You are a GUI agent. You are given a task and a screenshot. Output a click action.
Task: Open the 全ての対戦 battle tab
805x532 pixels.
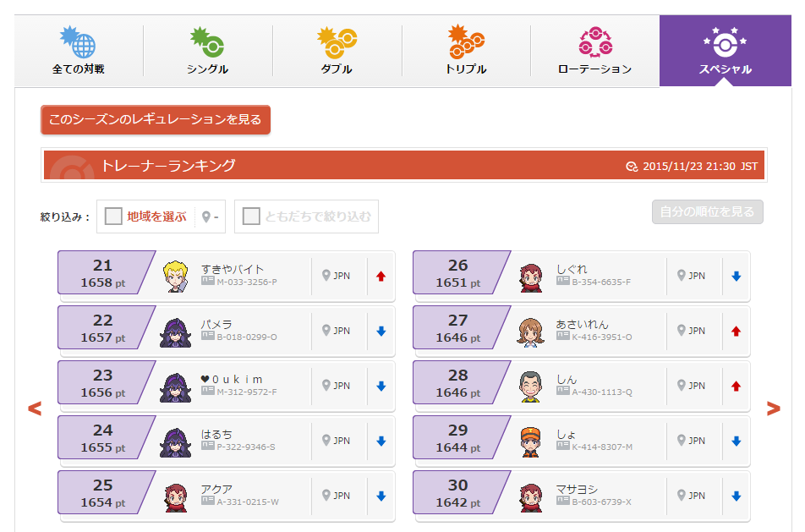(79, 51)
